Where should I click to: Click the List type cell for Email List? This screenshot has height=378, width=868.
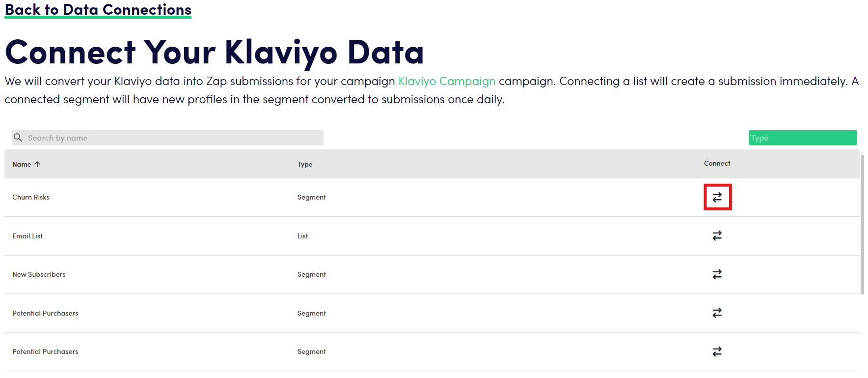pos(302,236)
